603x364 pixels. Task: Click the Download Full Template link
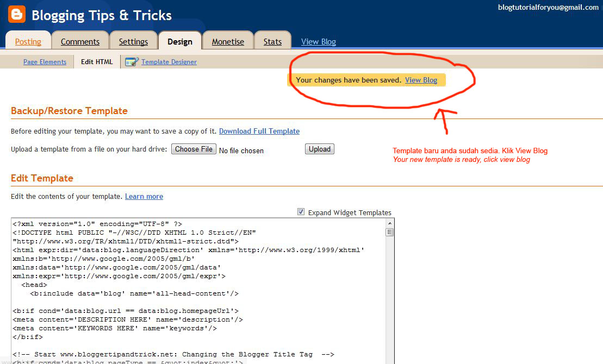tap(259, 131)
